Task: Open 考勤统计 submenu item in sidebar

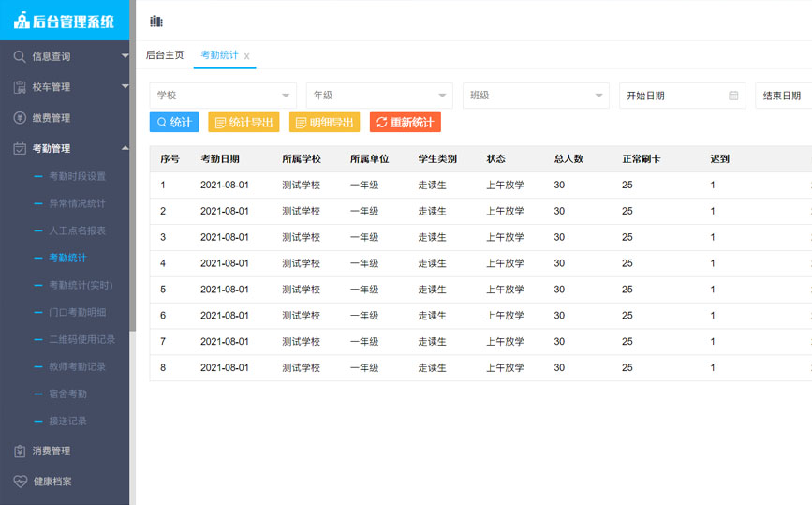Action: pos(67,258)
